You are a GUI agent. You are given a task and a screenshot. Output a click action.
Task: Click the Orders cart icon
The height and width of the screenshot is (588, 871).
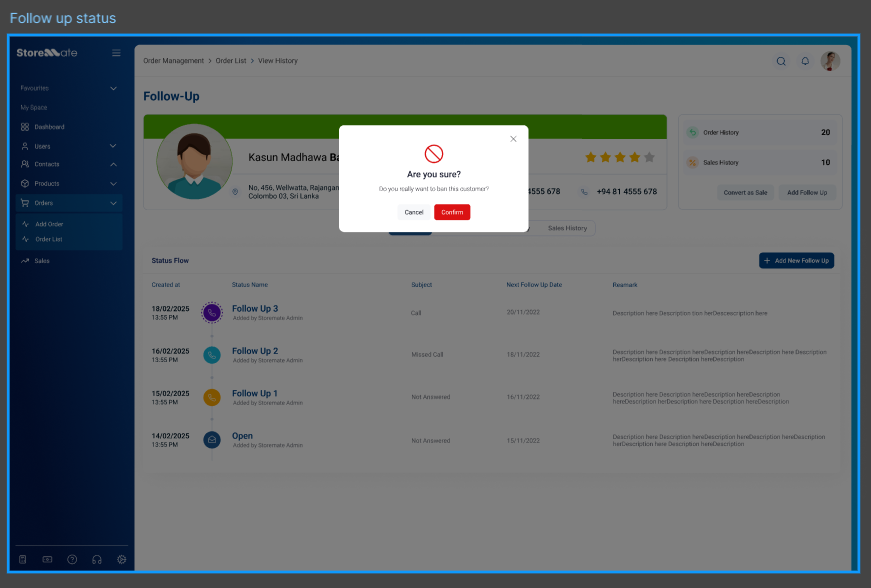pyautogui.click(x=25, y=203)
